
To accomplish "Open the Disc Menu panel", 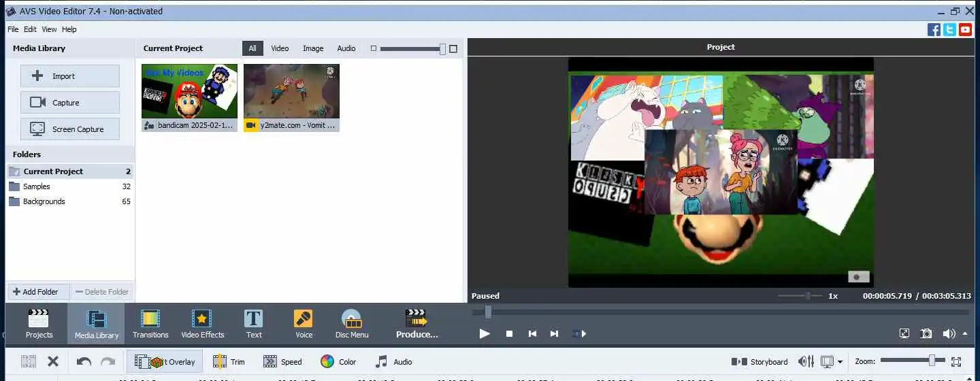I will (x=352, y=323).
